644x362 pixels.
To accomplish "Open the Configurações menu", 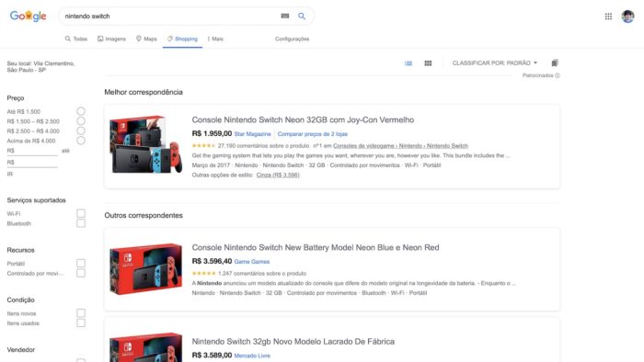I will 292,39.
